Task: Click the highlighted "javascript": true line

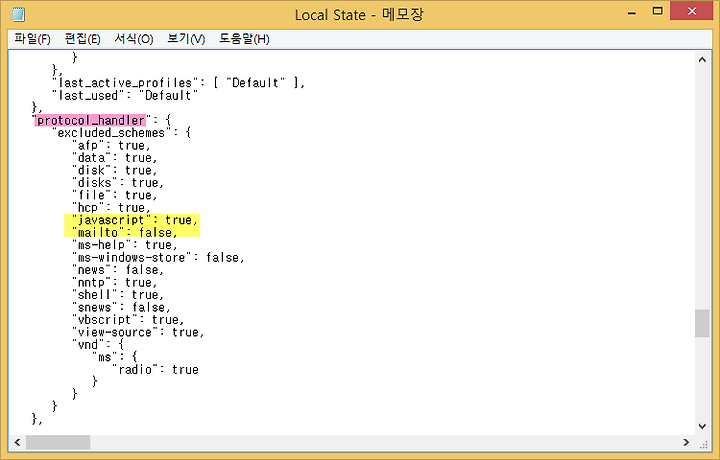Action: (135, 220)
